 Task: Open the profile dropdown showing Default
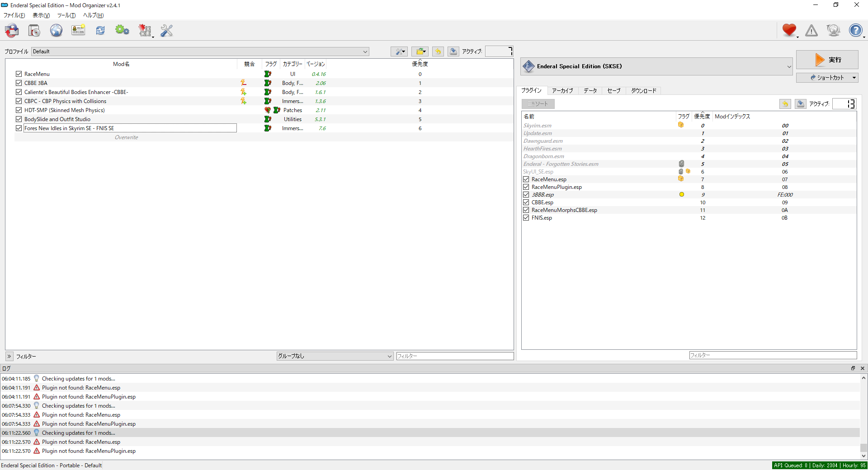coord(200,52)
